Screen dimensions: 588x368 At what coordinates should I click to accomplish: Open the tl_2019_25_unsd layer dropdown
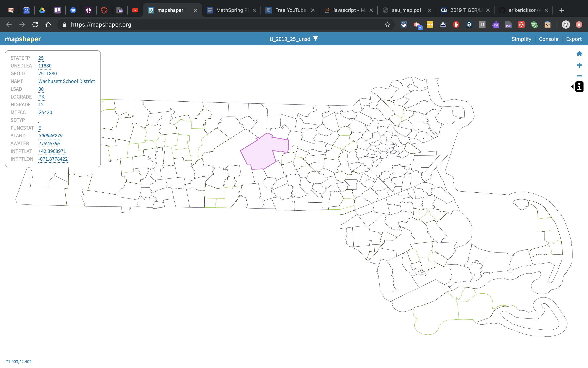(294, 39)
